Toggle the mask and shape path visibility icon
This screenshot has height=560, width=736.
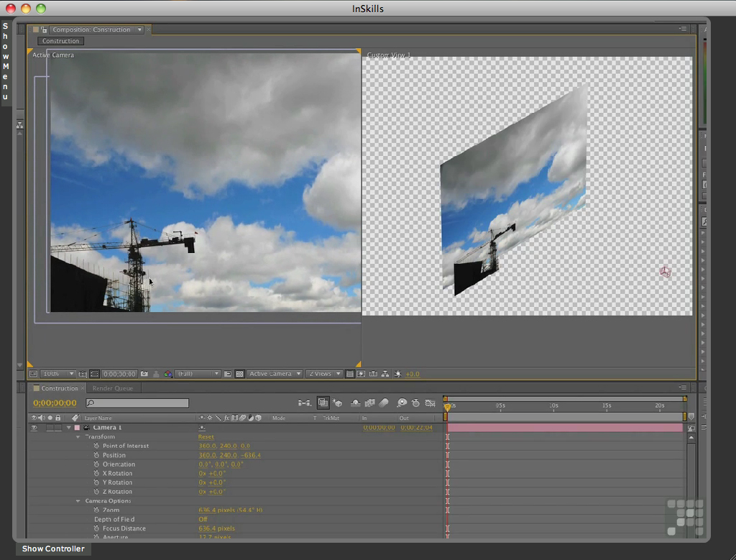[94, 374]
